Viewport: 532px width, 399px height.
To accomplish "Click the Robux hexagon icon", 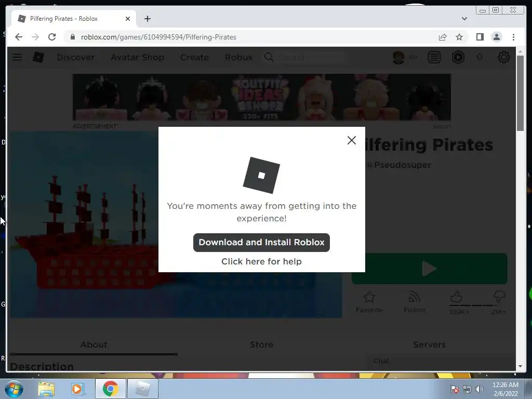I will (x=458, y=57).
